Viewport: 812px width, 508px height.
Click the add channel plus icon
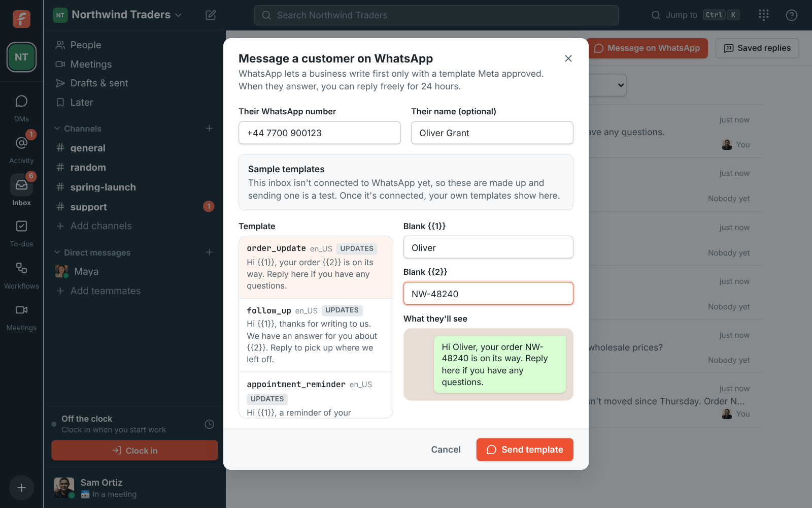tap(209, 129)
